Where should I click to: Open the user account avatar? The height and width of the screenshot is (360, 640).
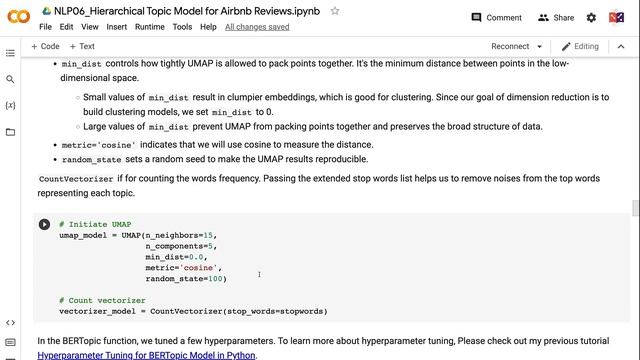pyautogui.click(x=616, y=18)
